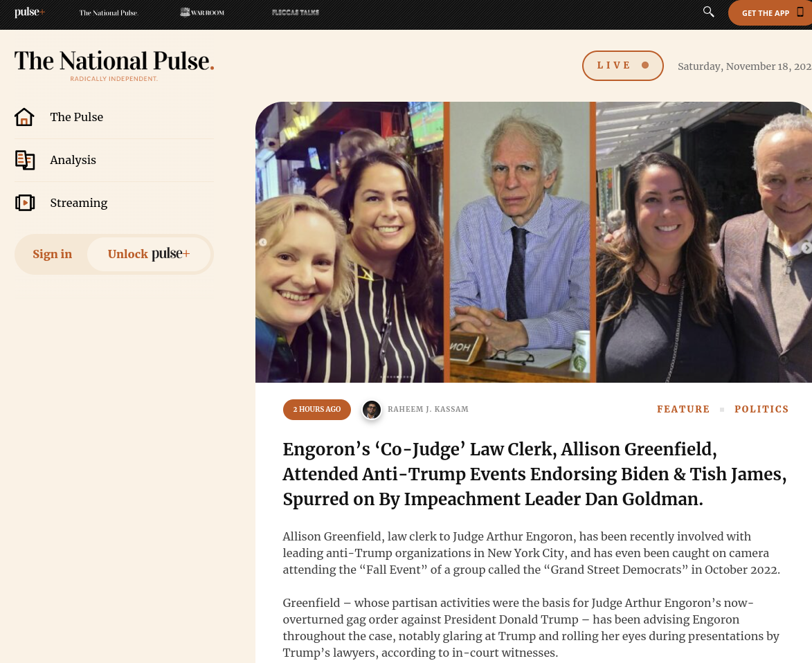The image size is (812, 663).
Task: Open the POLITICS category link
Action: click(761, 410)
